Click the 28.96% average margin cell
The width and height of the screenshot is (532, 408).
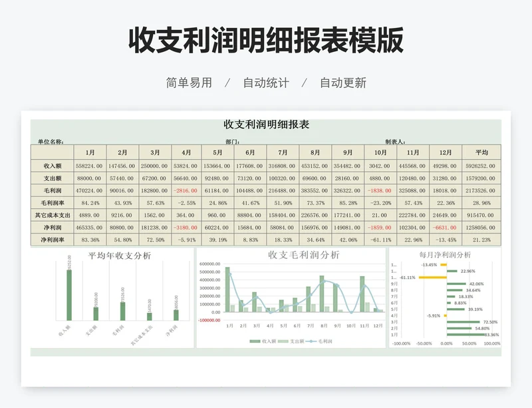pos(481,203)
